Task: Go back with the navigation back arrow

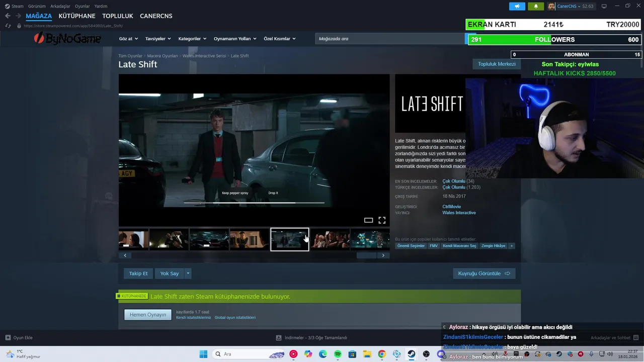Action: pos(8,16)
